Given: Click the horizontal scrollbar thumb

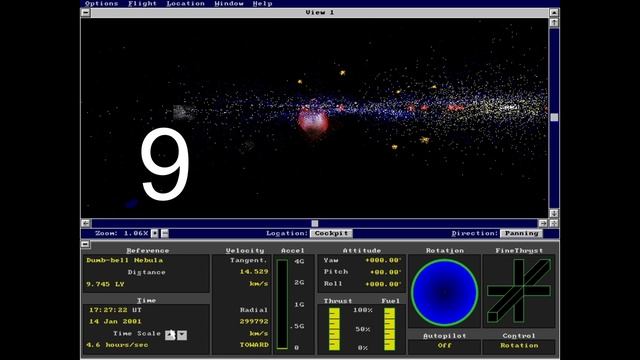Looking at the screenshot, I should click(x=314, y=223).
